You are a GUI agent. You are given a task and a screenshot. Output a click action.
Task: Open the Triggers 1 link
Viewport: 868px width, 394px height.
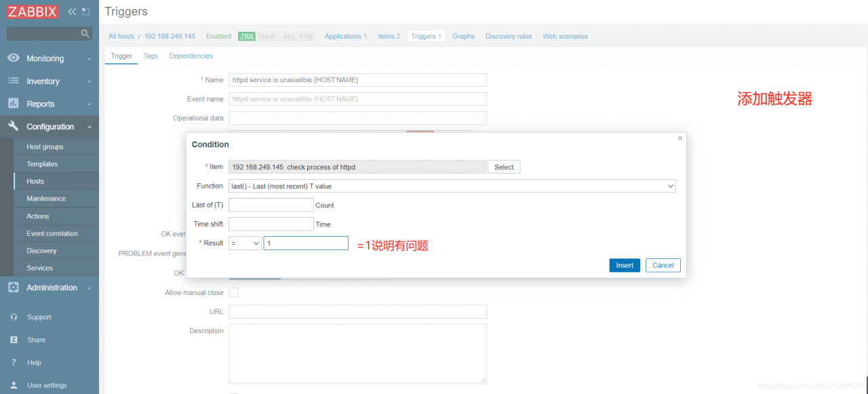(x=426, y=37)
